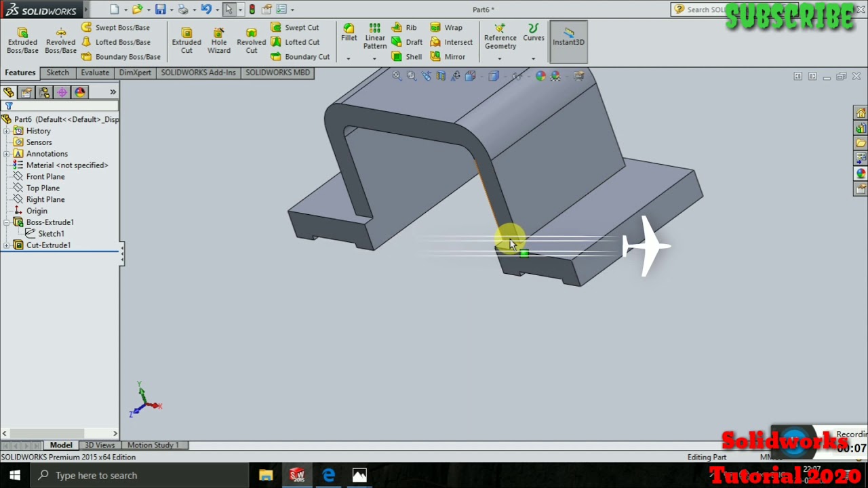Select the Revolved Boss/Base tool
868x488 pixels.
pos(60,41)
